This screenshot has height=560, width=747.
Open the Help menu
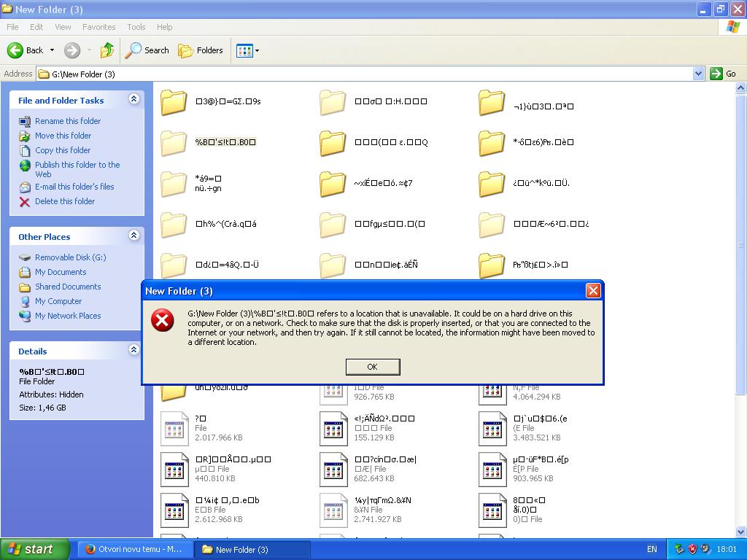click(164, 27)
